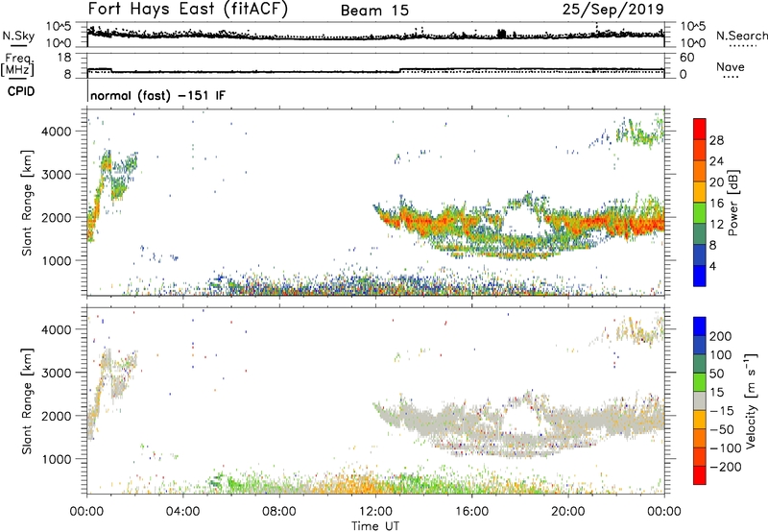Click the velocity colorbar tick label '-15'
This screenshot has width=768, height=532.
(722, 410)
